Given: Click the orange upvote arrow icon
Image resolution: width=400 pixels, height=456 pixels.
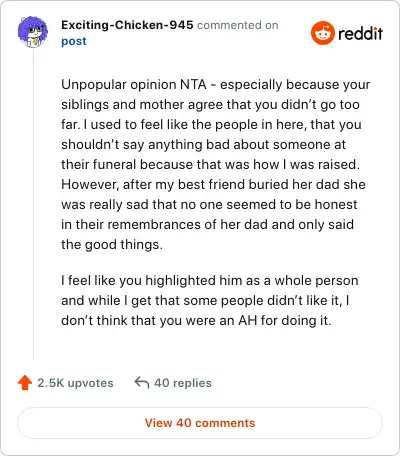Looking at the screenshot, I should 25,383.
